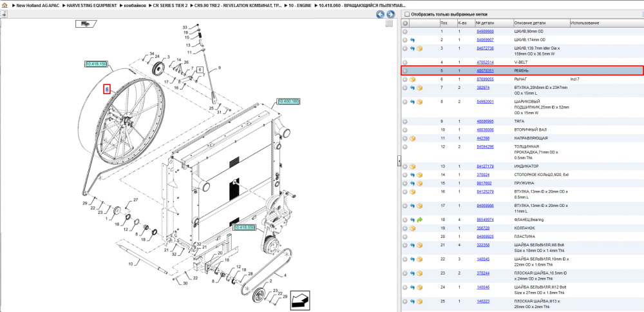This screenshot has height=312, width=644.
Task: Toggle the round marker for V-BELT row
Action: point(405,63)
